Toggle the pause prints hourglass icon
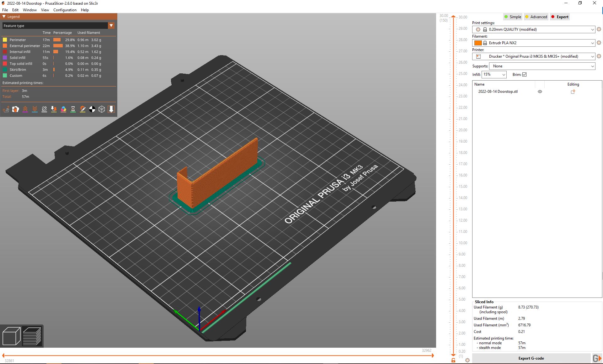This screenshot has width=603, height=364. [73, 109]
